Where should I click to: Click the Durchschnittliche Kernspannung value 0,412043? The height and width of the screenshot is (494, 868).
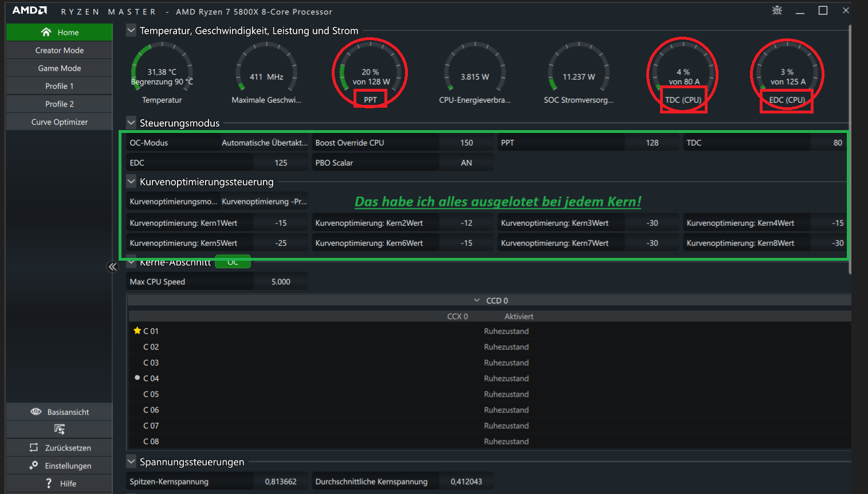(x=466, y=481)
